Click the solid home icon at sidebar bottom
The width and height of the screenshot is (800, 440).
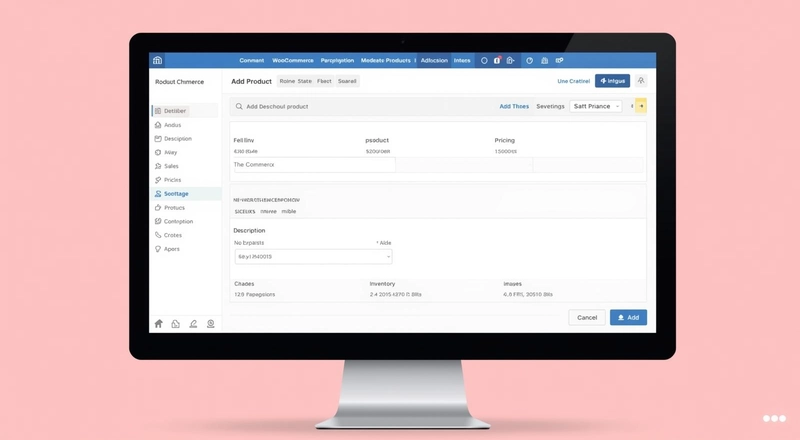click(x=159, y=324)
